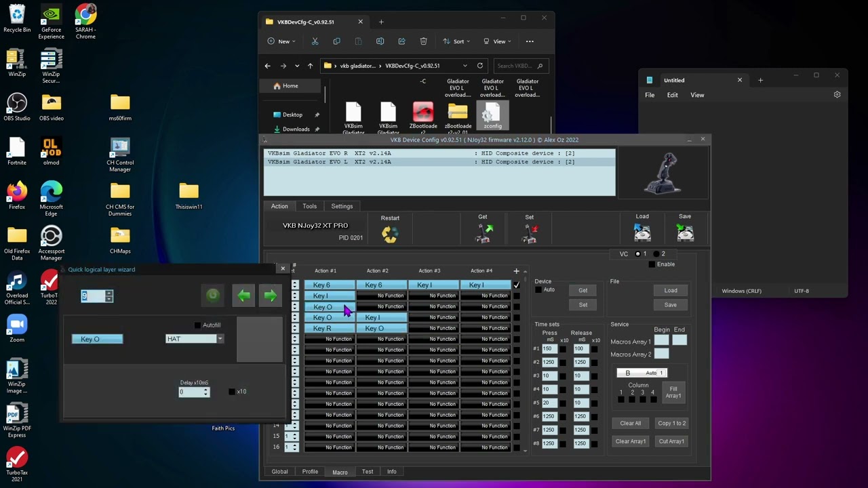Open Microsoft Edge desktop icon
The height and width of the screenshot is (488, 868).
[x=51, y=199]
